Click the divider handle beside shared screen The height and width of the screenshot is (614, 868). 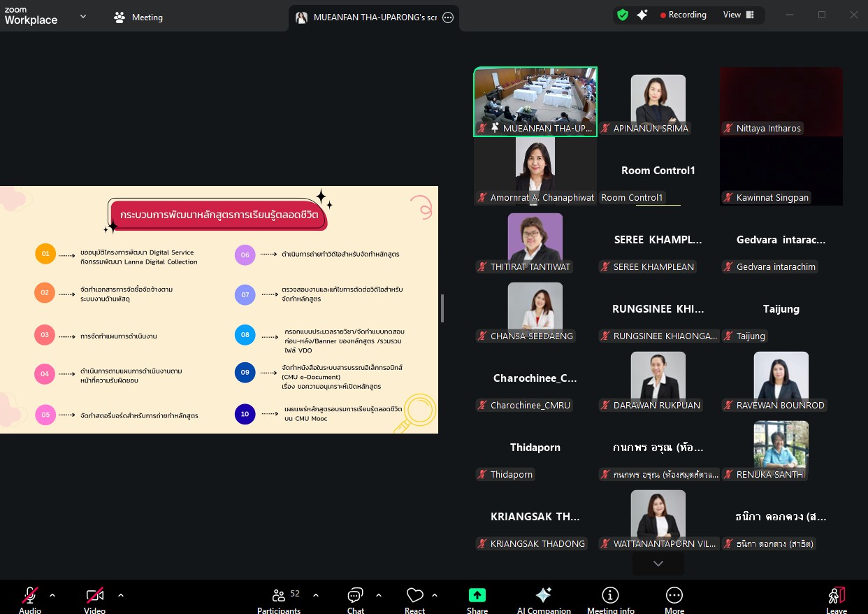[x=442, y=308]
